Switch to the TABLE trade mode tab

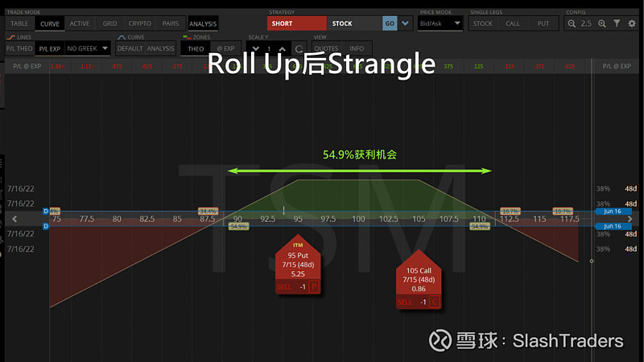[19, 23]
